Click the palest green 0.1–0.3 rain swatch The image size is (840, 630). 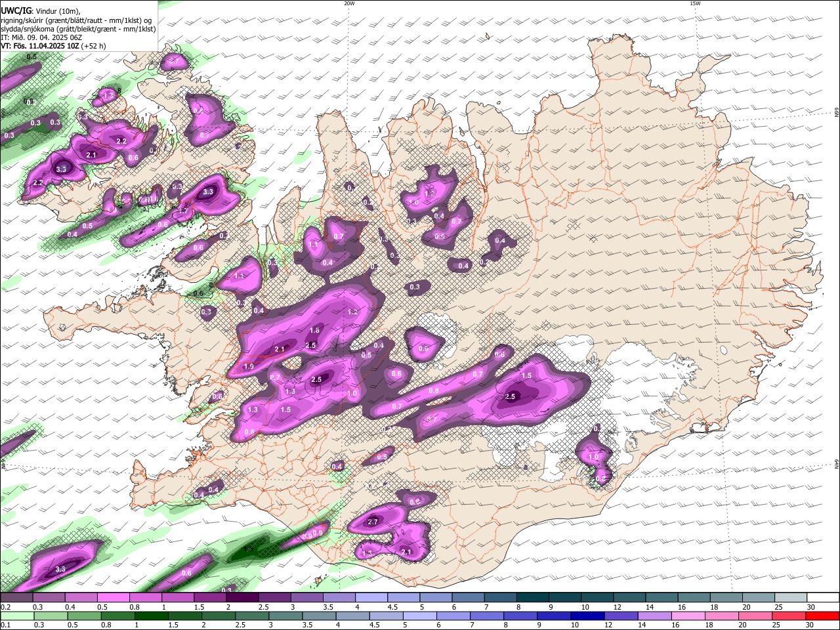tap(18, 616)
